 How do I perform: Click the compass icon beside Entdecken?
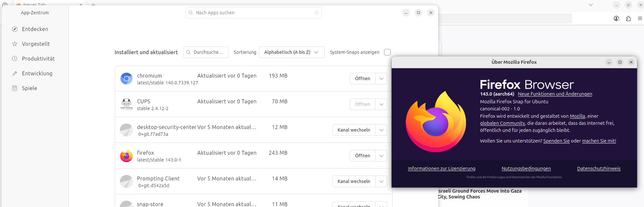tap(15, 29)
